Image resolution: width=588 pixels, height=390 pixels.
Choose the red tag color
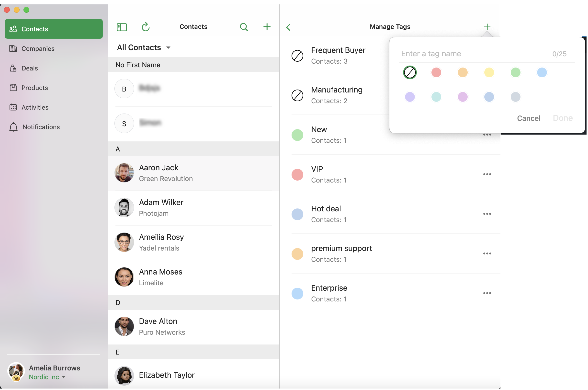[436, 72]
